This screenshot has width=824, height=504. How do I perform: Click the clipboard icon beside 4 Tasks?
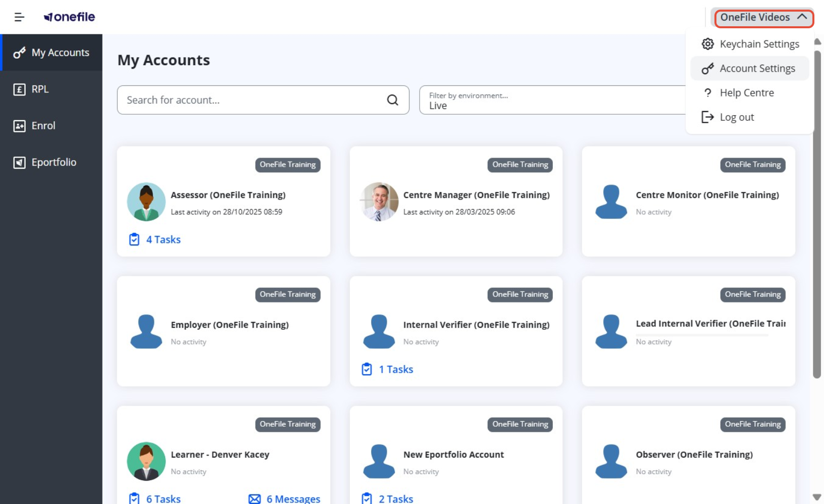(134, 239)
